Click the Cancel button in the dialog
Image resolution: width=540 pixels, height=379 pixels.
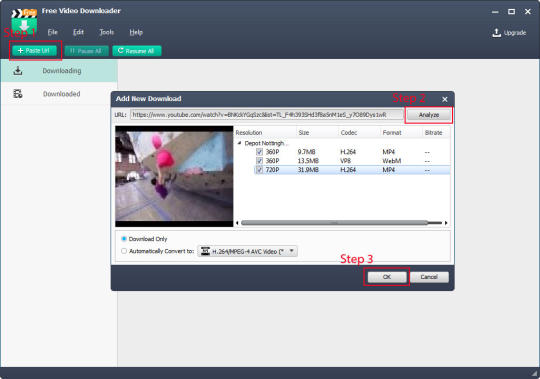[429, 277]
